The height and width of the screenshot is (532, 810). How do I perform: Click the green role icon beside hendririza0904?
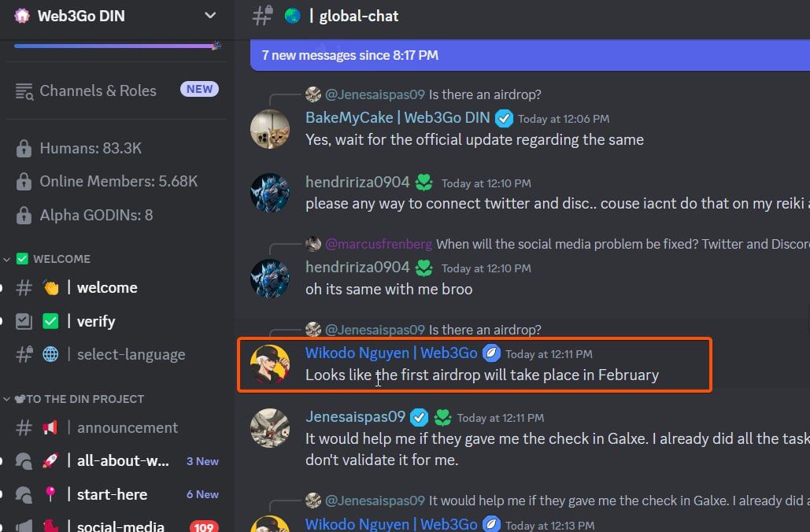point(424,182)
